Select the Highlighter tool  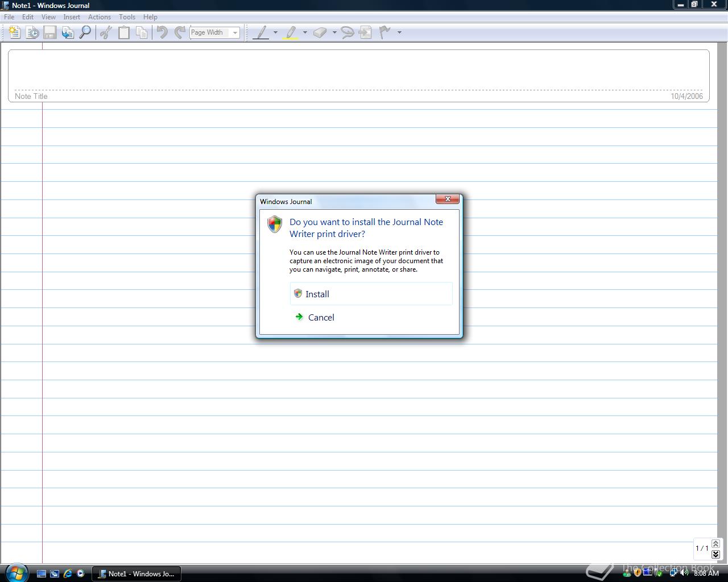(x=291, y=32)
